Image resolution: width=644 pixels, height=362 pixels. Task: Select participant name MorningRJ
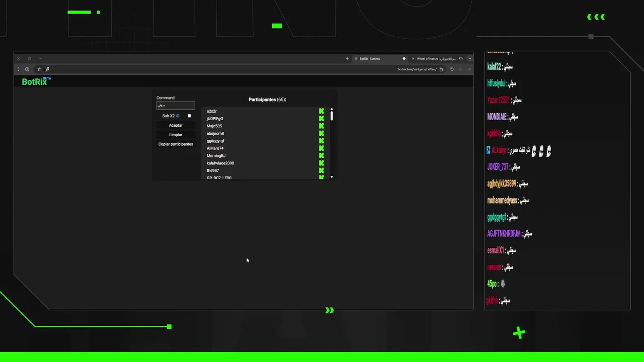point(216,156)
